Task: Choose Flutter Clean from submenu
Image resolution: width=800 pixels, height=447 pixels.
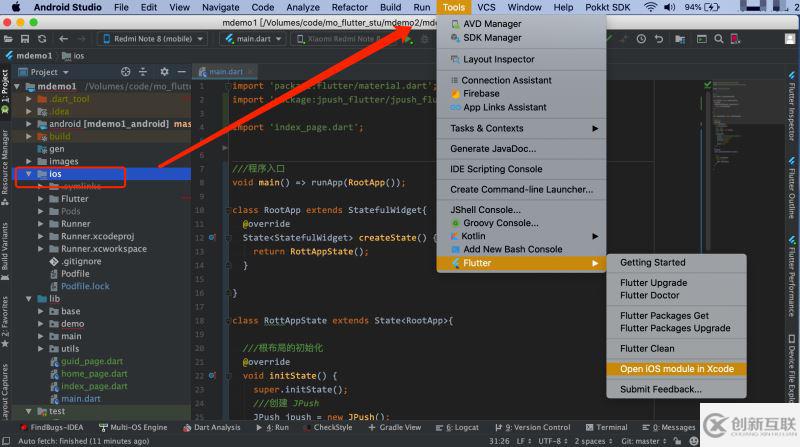Action: click(x=647, y=349)
